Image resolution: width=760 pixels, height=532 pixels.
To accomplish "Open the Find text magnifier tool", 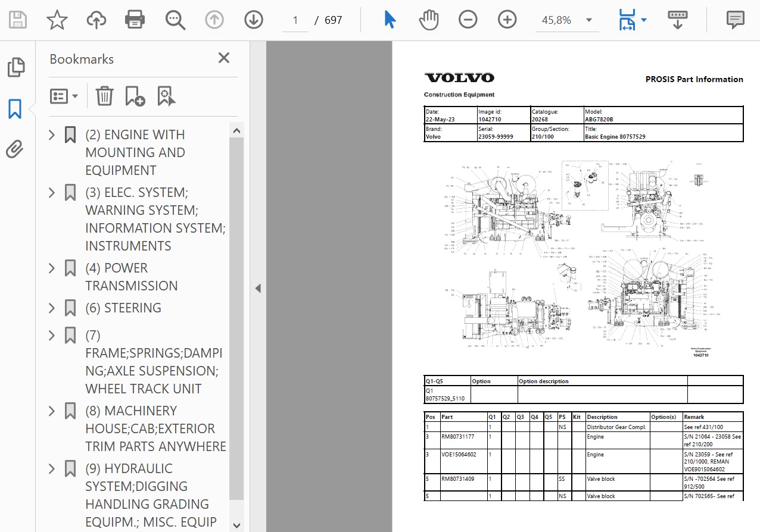I will pyautogui.click(x=175, y=20).
